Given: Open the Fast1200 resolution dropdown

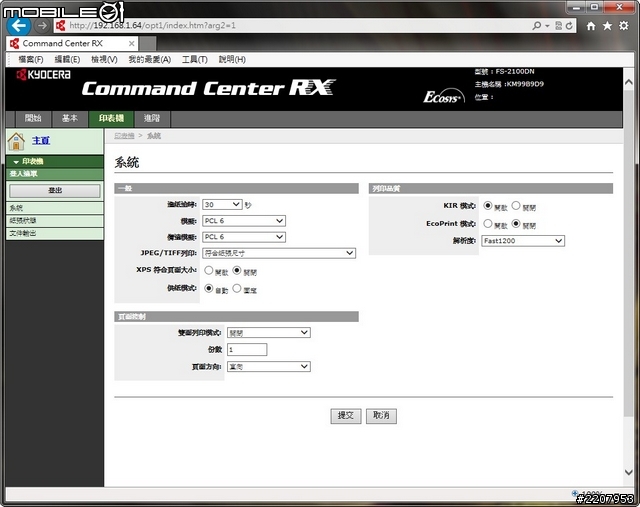Looking at the screenshot, I should [x=523, y=241].
